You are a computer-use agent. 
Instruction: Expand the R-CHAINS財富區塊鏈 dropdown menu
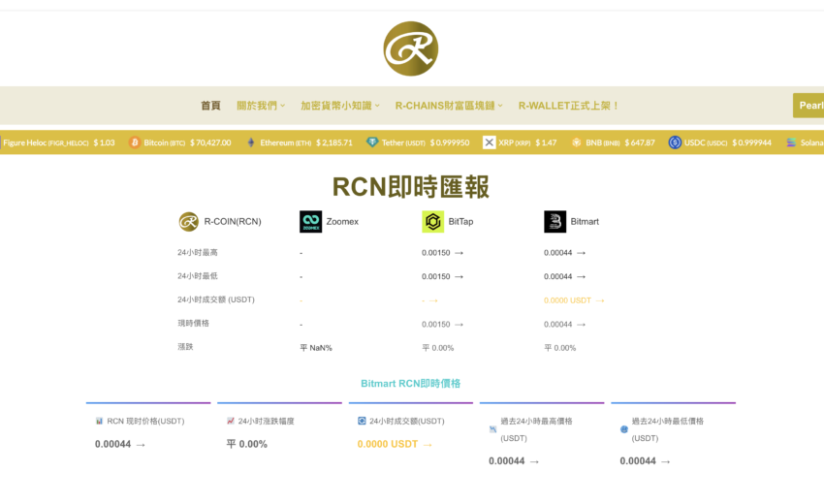(x=449, y=106)
